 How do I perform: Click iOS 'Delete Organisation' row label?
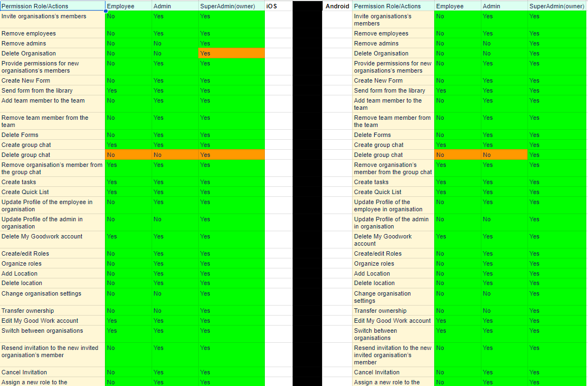point(53,53)
